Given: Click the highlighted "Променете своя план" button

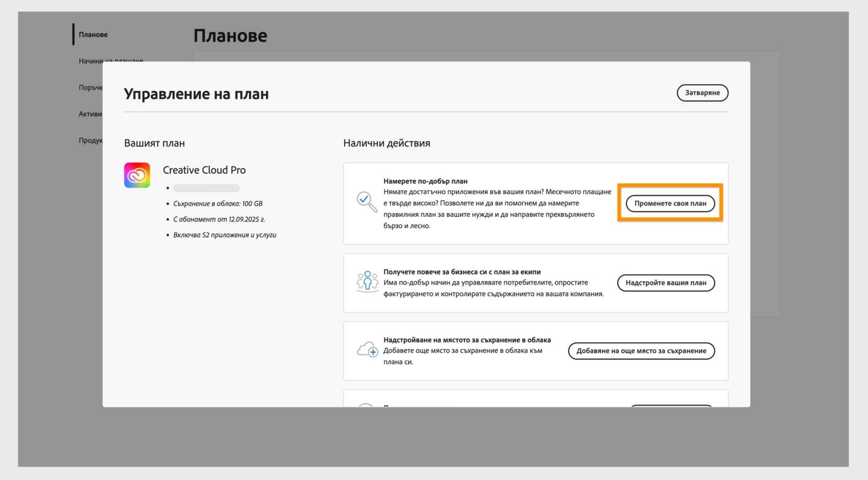Looking at the screenshot, I should click(670, 203).
